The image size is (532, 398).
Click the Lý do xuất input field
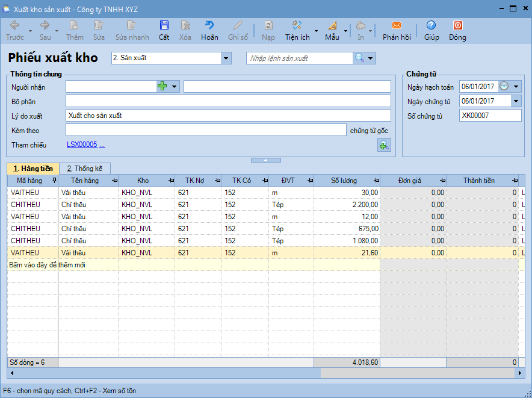[227, 116]
